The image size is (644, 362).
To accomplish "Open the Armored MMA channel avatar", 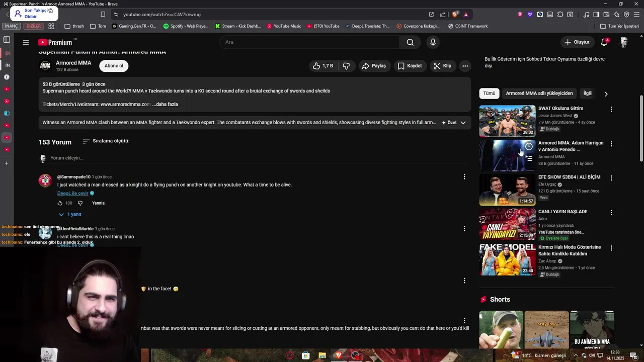I will pyautogui.click(x=45, y=66).
